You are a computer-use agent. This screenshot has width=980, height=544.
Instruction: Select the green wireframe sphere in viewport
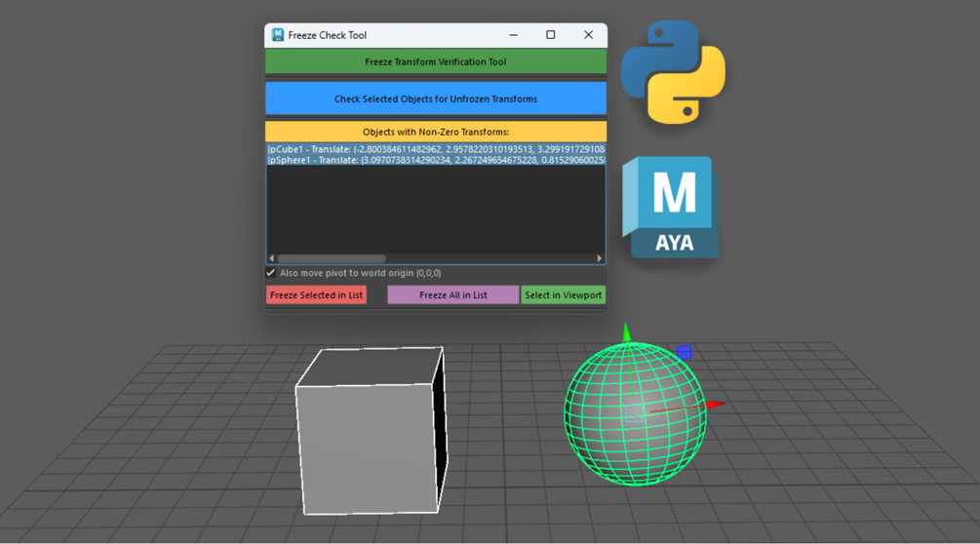[x=635, y=413]
